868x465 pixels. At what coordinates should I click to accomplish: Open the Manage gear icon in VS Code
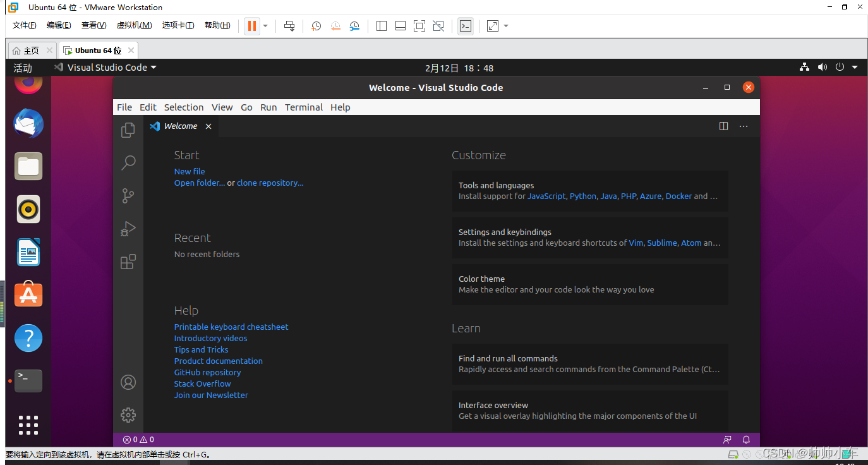point(128,415)
